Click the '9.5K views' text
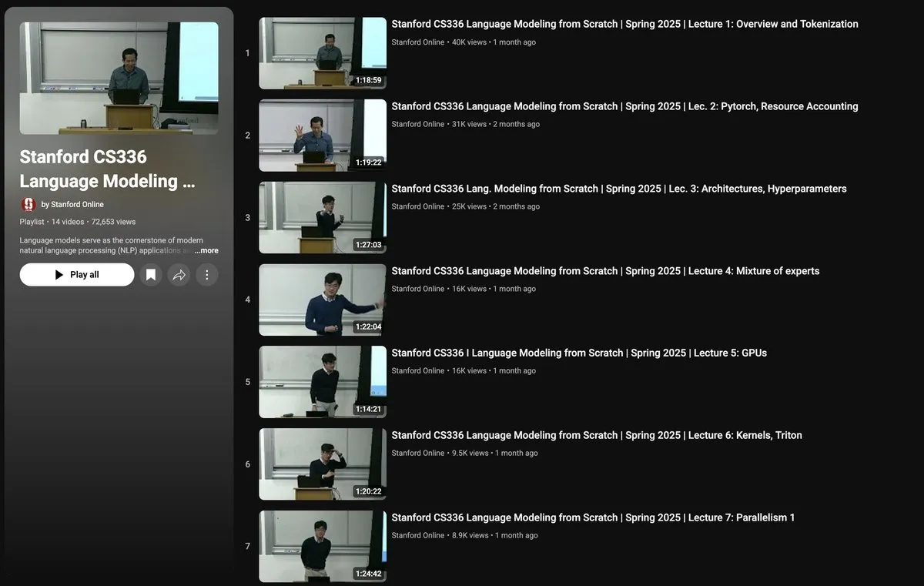The height and width of the screenshot is (586, 924). (470, 453)
